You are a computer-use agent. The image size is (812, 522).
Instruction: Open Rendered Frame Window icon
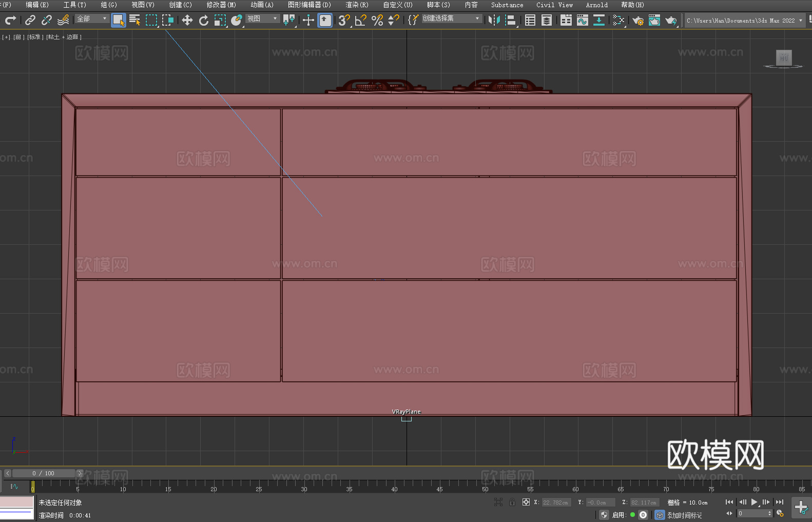click(x=654, y=20)
